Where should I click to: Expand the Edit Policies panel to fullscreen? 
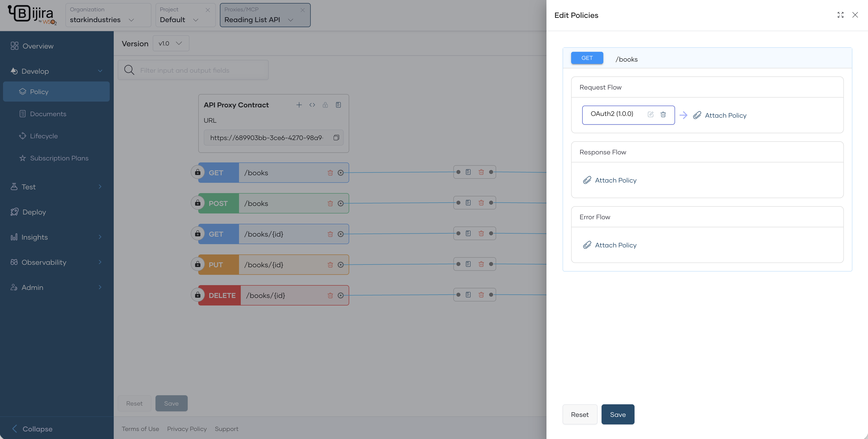840,15
